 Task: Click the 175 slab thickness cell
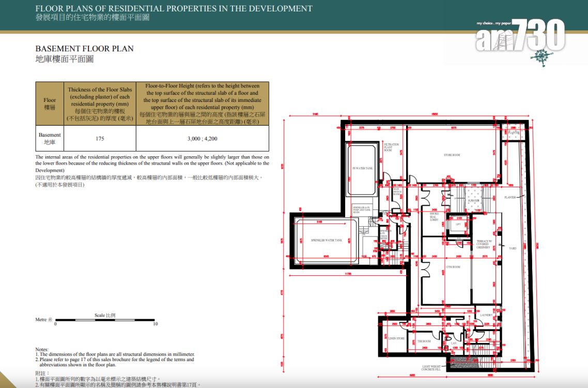pyautogui.click(x=100, y=139)
